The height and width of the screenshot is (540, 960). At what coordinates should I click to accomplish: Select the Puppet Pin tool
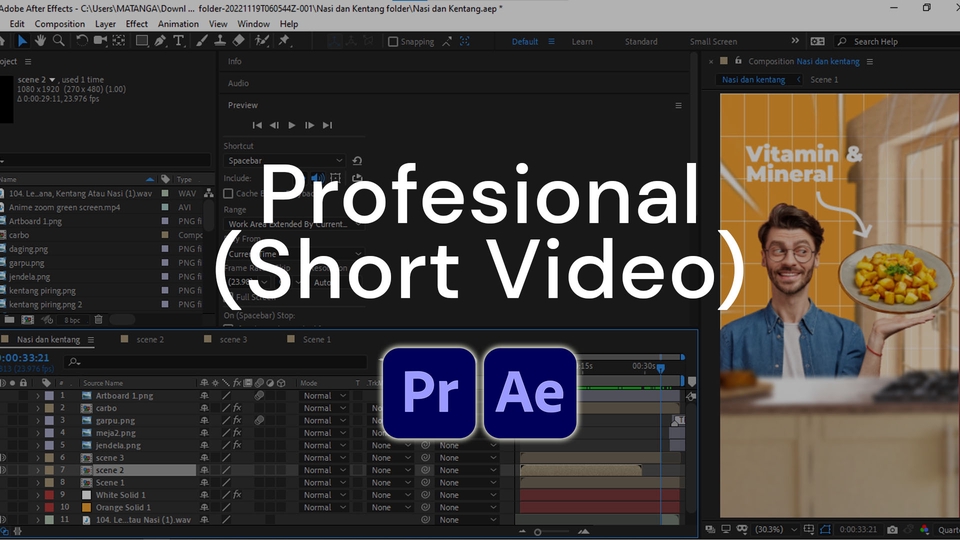pyautogui.click(x=283, y=41)
